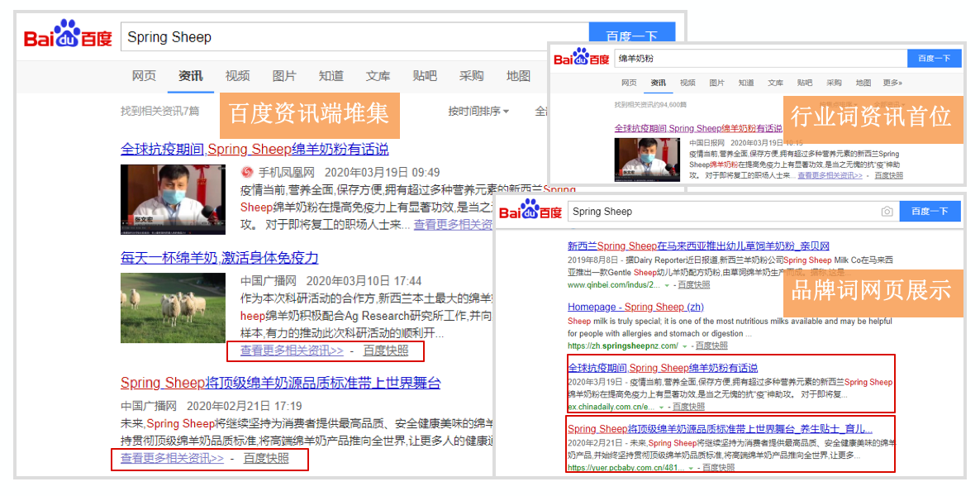
Task: Open 贴吧 tab in the left window
Action: point(425,76)
